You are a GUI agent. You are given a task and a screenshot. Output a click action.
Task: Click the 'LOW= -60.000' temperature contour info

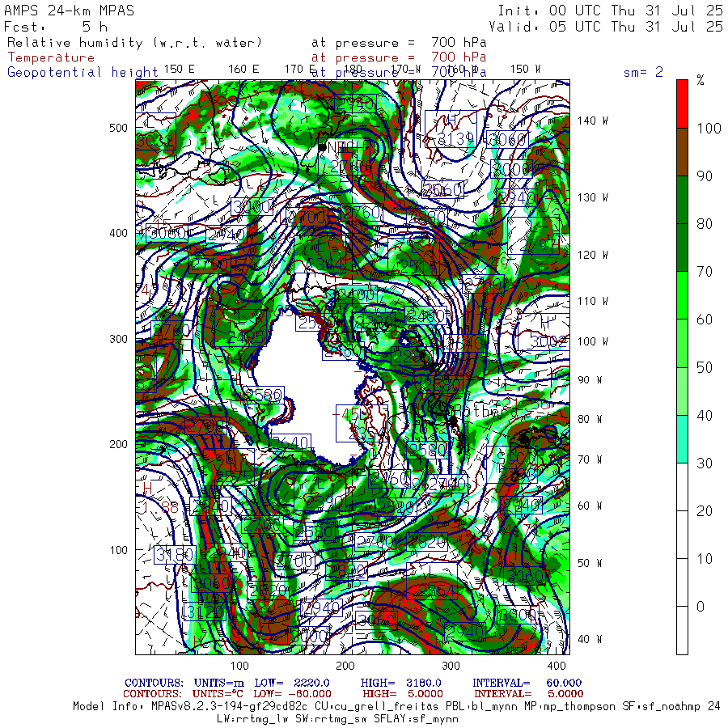[x=293, y=694]
